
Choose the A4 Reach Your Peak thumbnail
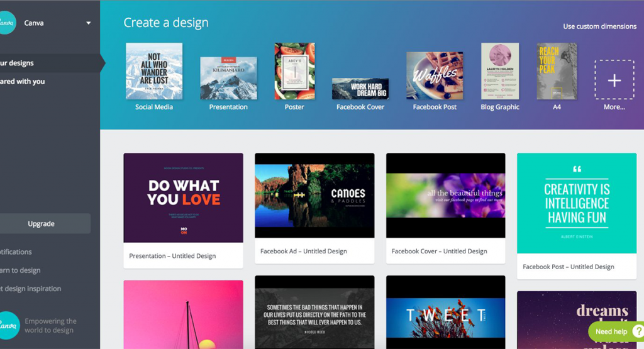[557, 71]
